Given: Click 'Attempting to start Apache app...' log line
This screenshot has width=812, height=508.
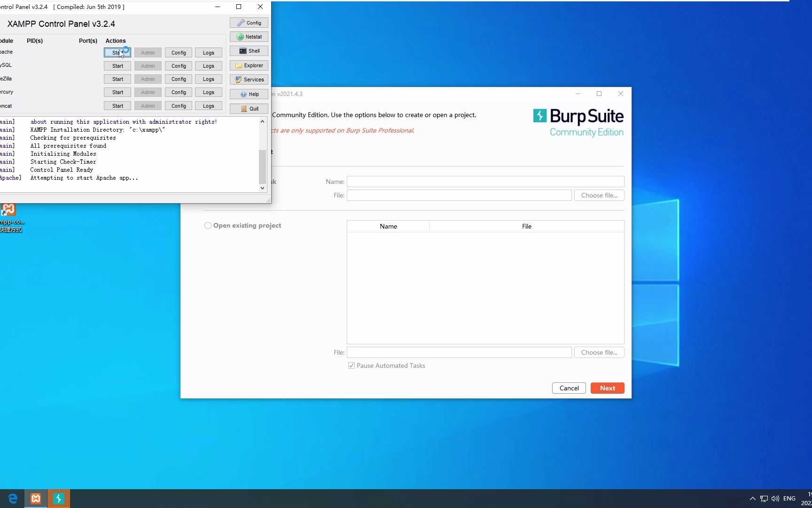Looking at the screenshot, I should (84, 178).
